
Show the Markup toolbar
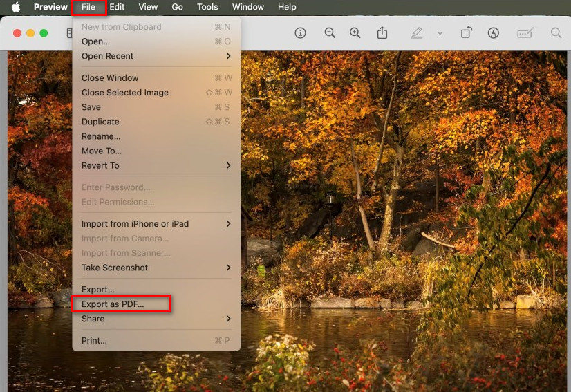tap(493, 33)
